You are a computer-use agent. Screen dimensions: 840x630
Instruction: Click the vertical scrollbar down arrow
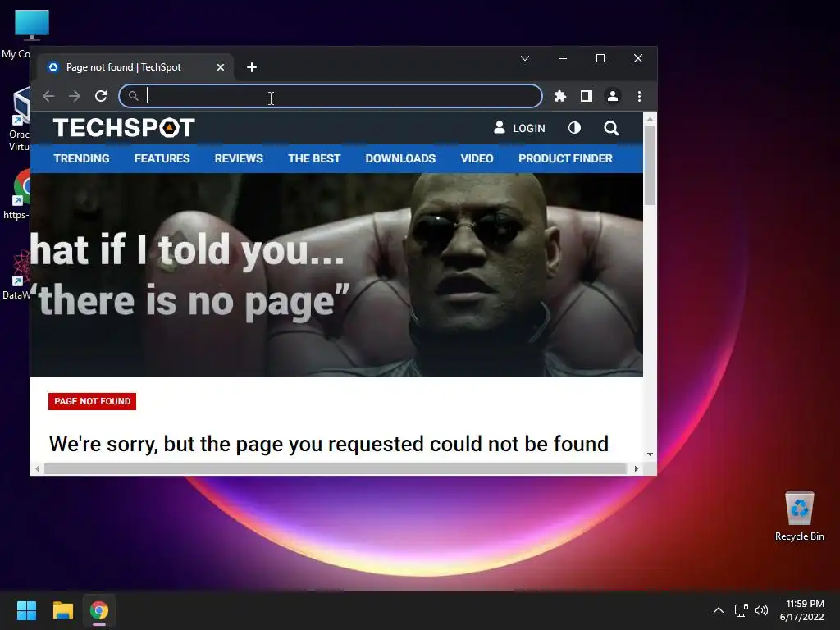pos(650,454)
